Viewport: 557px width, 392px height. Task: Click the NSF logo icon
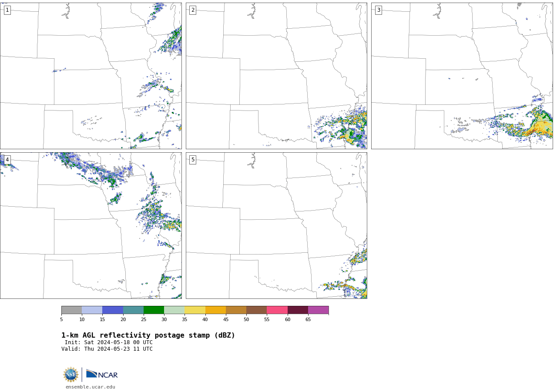click(x=71, y=375)
